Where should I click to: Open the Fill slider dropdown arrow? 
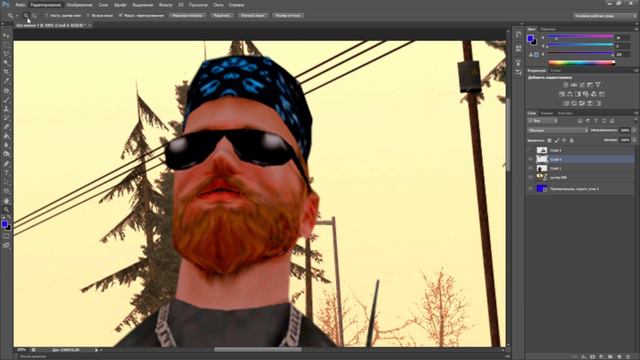pyautogui.click(x=634, y=140)
